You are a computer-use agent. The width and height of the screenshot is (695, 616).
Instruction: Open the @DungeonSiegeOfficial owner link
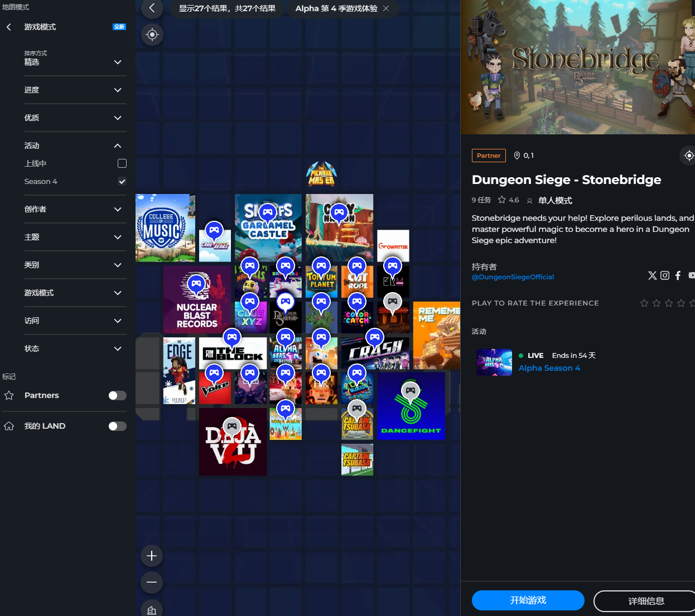[513, 277]
